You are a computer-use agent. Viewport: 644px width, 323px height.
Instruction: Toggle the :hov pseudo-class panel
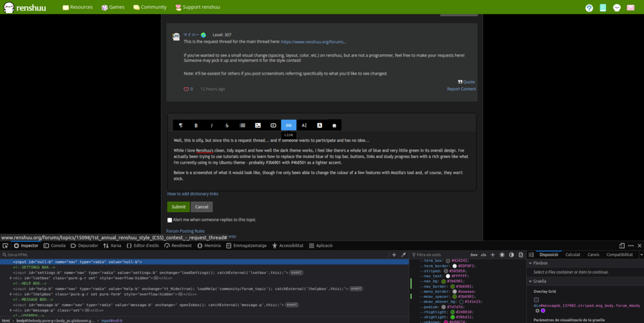point(474,255)
